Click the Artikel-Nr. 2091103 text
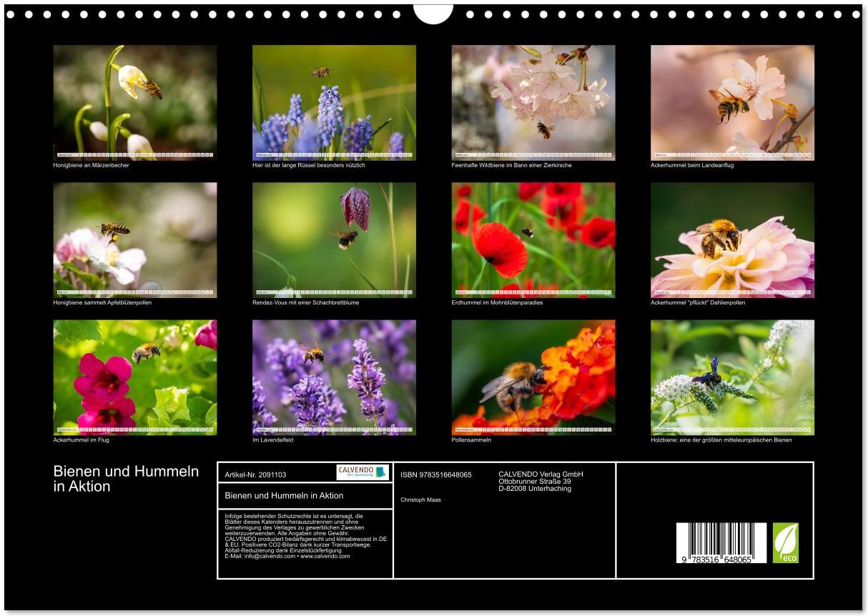 tap(255, 475)
